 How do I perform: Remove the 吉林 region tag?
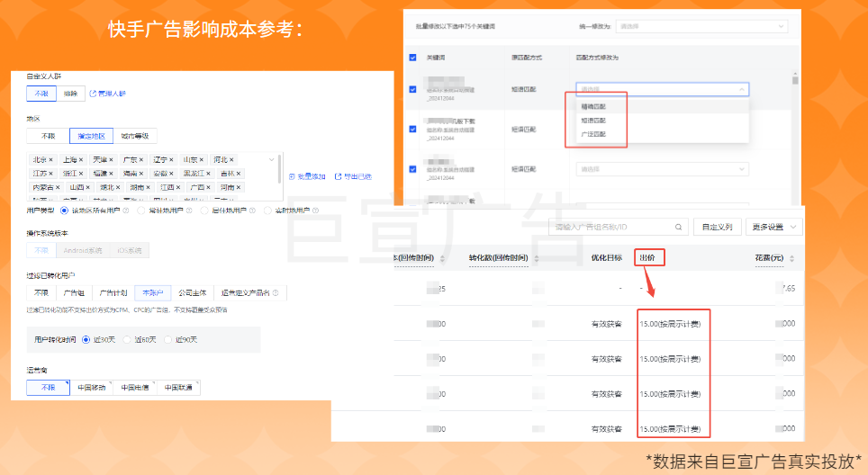tap(239, 174)
